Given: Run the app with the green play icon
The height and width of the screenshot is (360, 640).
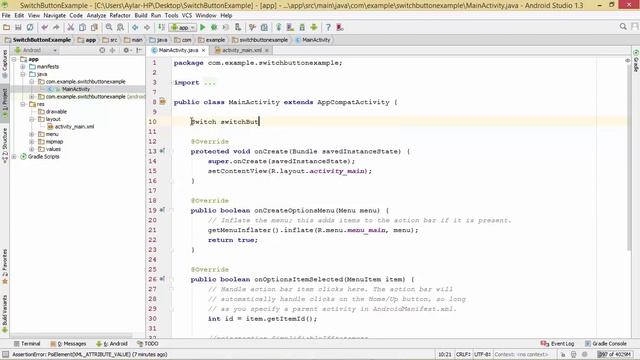Looking at the screenshot, I should (202, 27).
